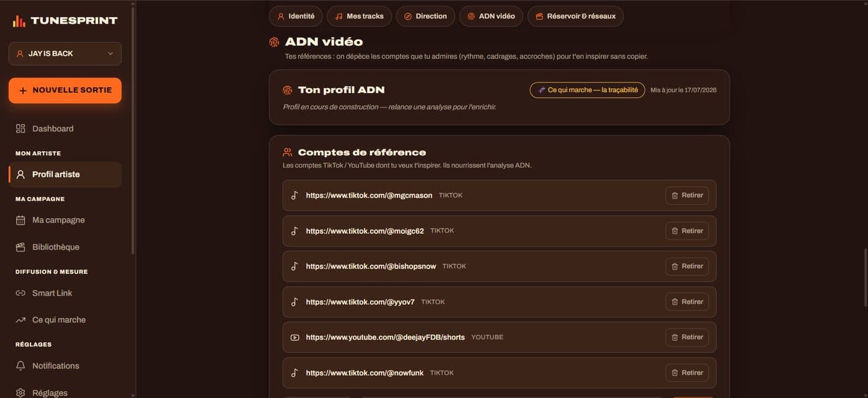Click the NOUVELLE SORTIE button
The image size is (868, 398).
point(65,91)
